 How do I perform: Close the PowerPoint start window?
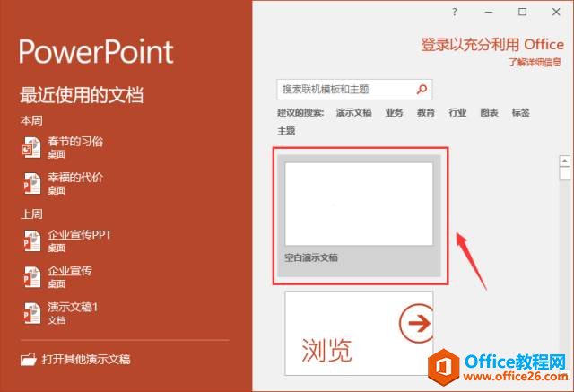point(556,12)
